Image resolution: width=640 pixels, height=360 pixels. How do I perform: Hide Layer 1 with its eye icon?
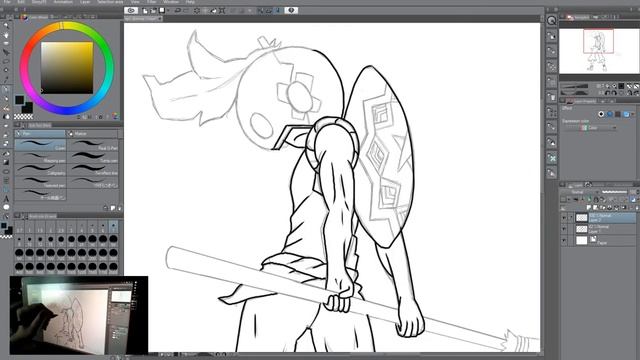(564, 229)
